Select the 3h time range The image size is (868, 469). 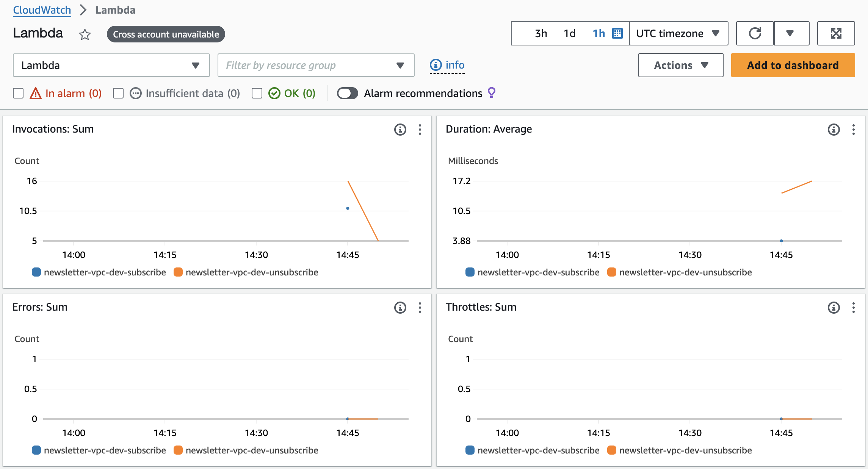(x=541, y=33)
